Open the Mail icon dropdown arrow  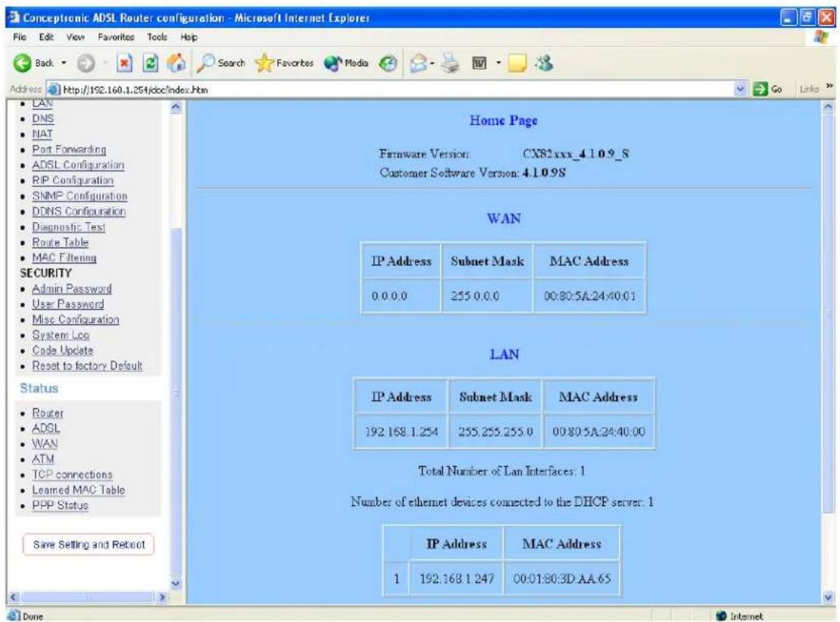432,63
